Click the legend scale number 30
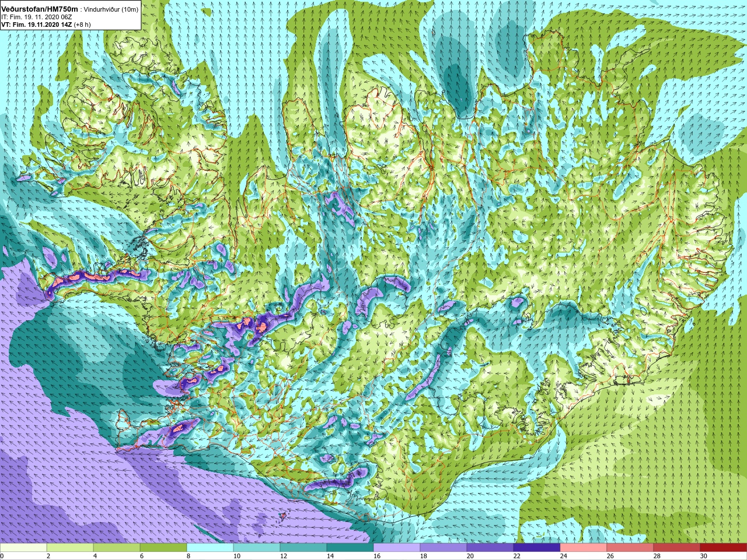 click(703, 556)
